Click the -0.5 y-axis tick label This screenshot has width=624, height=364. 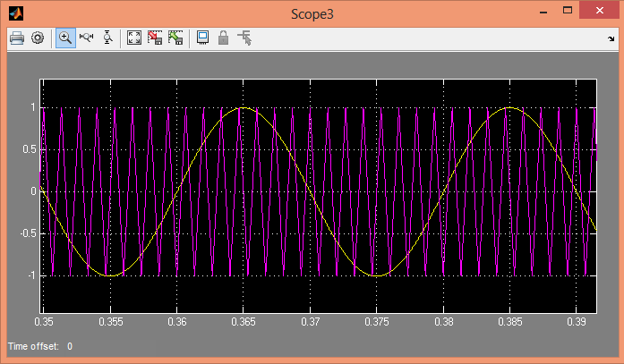pyautogui.click(x=25, y=233)
